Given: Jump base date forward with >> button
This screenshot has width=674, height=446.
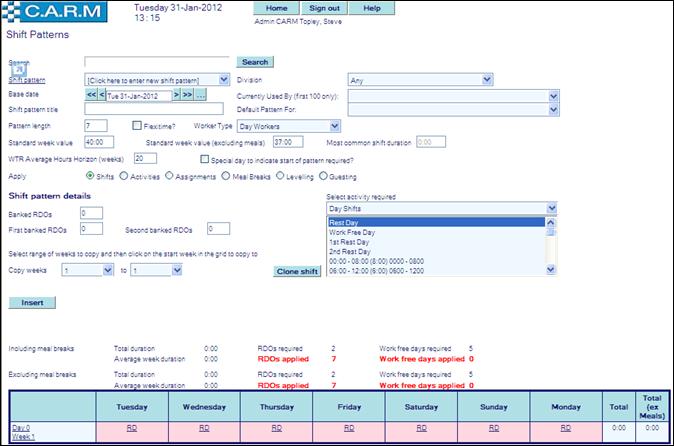Looking at the screenshot, I should coord(187,94).
